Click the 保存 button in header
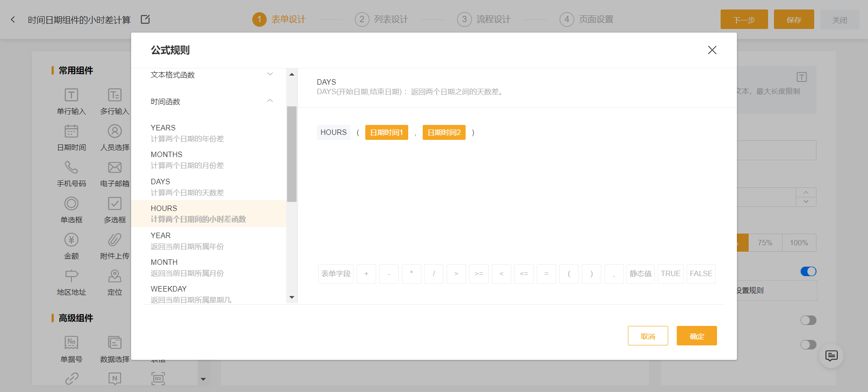Screen dimensions: 868x392 click(x=794, y=19)
